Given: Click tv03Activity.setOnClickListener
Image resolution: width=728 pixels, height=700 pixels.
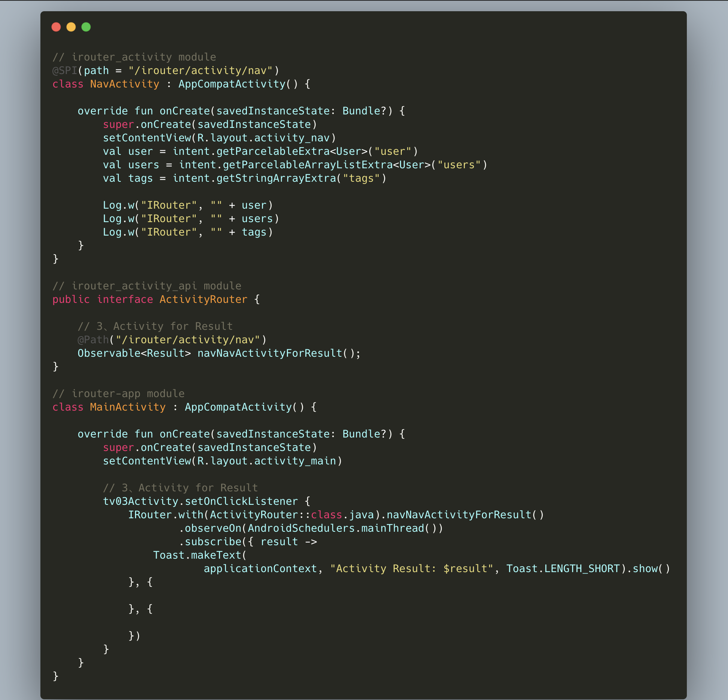Looking at the screenshot, I should [x=200, y=501].
